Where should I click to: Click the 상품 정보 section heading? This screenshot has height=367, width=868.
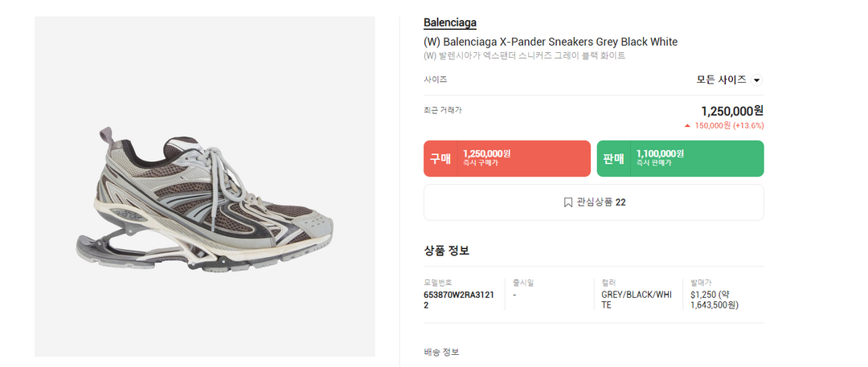tap(446, 251)
